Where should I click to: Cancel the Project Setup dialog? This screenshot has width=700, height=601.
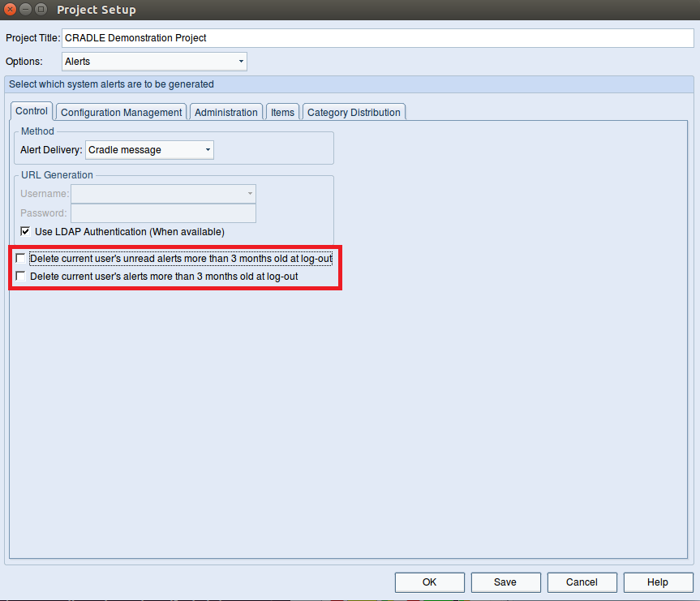(582, 582)
